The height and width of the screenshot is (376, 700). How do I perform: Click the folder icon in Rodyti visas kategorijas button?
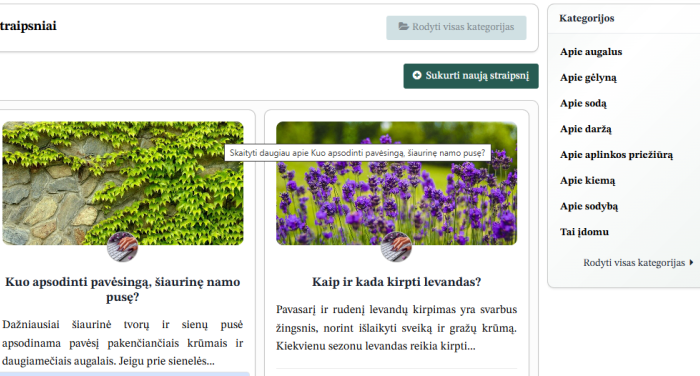click(x=404, y=26)
